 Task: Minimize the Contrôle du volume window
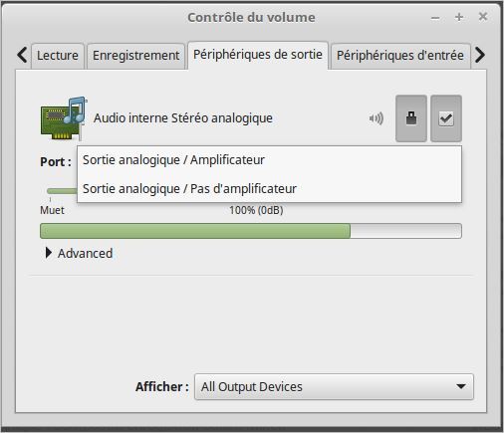(435, 18)
